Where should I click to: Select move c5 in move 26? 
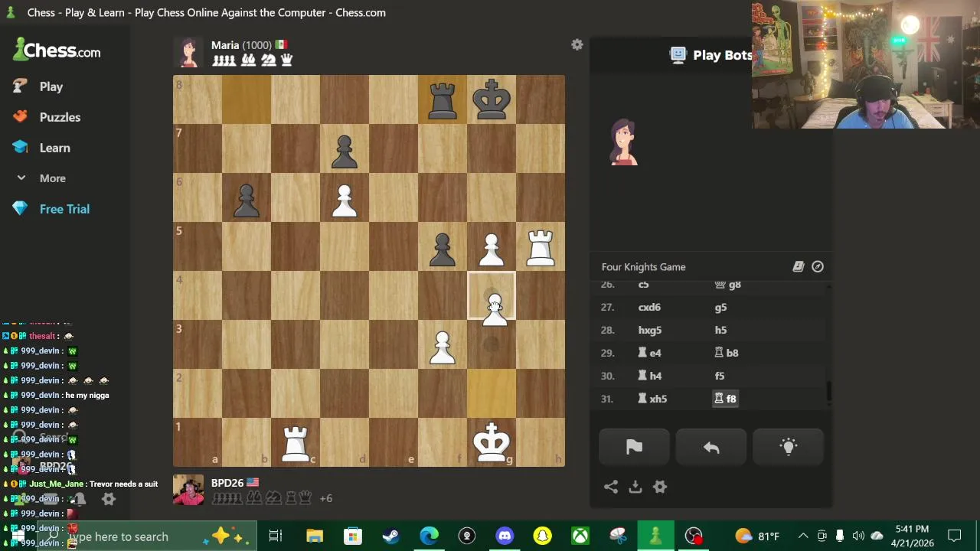point(643,285)
